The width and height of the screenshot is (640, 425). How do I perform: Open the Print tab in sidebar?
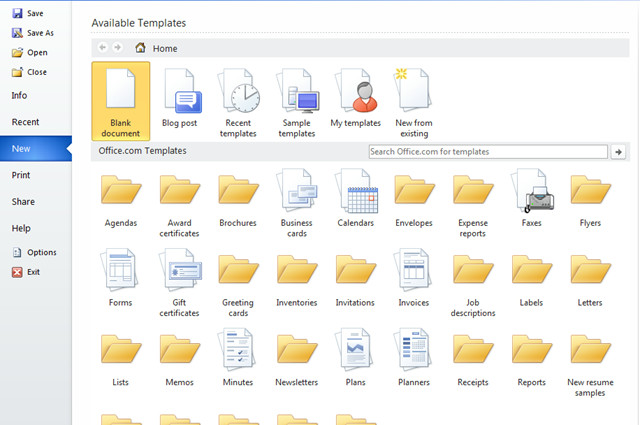(x=21, y=175)
